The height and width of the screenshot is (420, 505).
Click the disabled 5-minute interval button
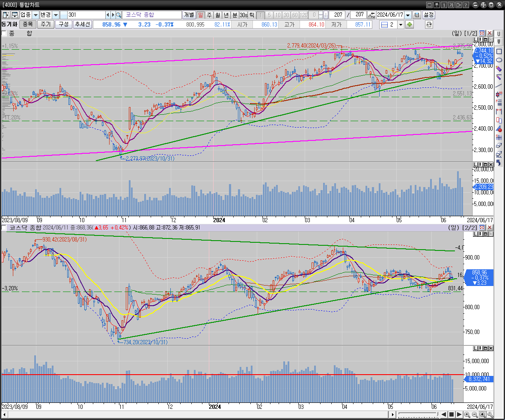[x=269, y=15]
